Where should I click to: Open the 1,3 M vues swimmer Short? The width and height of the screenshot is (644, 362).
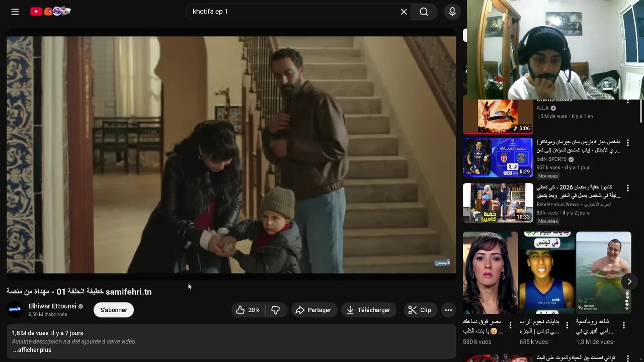click(x=603, y=273)
